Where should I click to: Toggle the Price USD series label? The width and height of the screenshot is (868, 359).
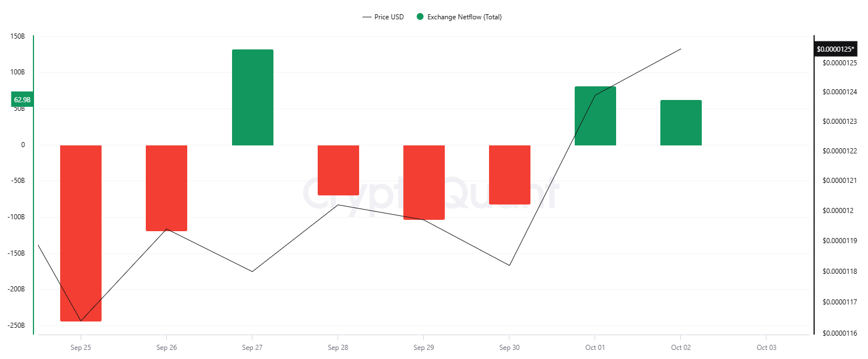pyautogui.click(x=389, y=17)
